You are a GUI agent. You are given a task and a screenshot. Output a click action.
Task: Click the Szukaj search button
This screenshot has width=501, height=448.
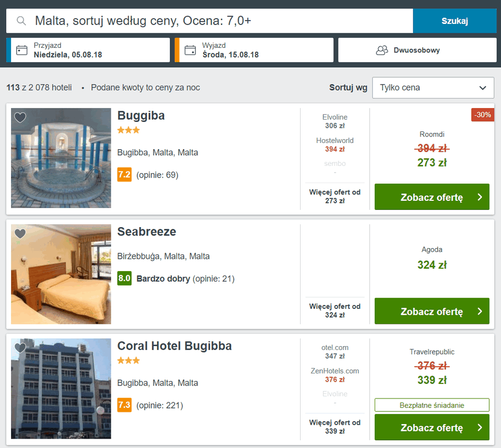click(x=455, y=21)
